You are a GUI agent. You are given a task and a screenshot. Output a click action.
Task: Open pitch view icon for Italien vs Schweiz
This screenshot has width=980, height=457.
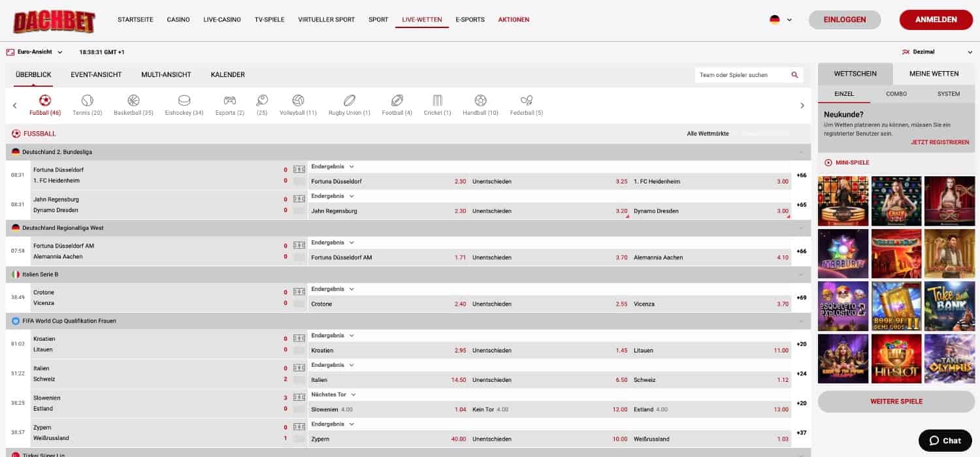pyautogui.click(x=299, y=368)
